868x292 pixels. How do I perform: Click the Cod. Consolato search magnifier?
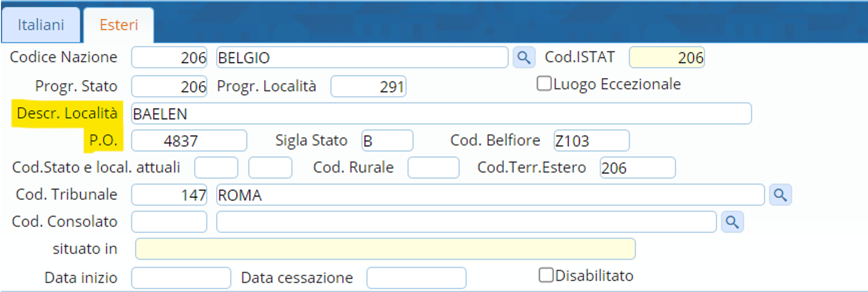coord(732,222)
